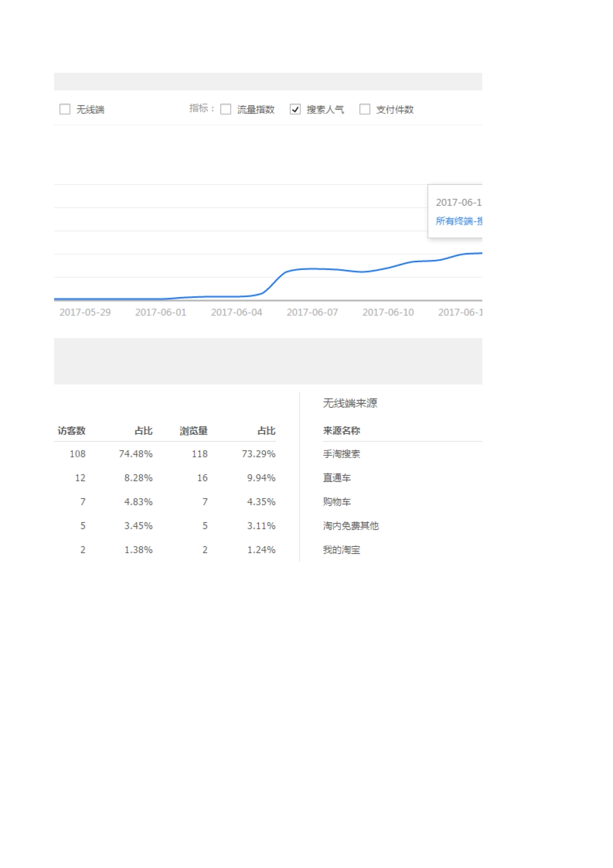Screen dimensions: 613x868
Task: Uncheck the 搜索人气 indicator checkbox
Action: point(295,109)
